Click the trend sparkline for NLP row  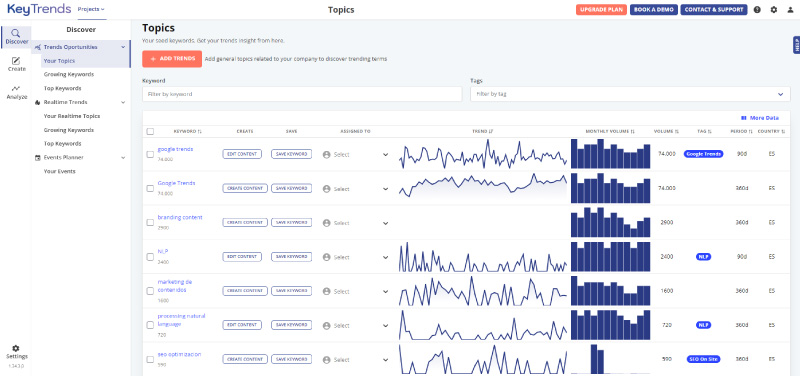pyautogui.click(x=483, y=257)
